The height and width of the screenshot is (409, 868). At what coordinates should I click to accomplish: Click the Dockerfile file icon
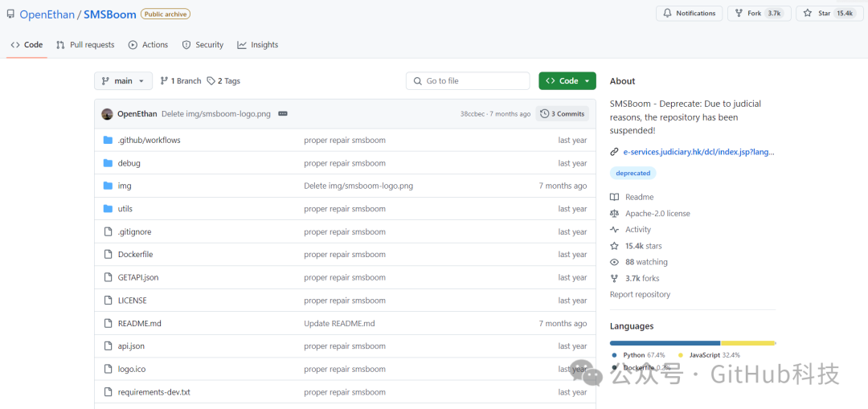point(108,255)
